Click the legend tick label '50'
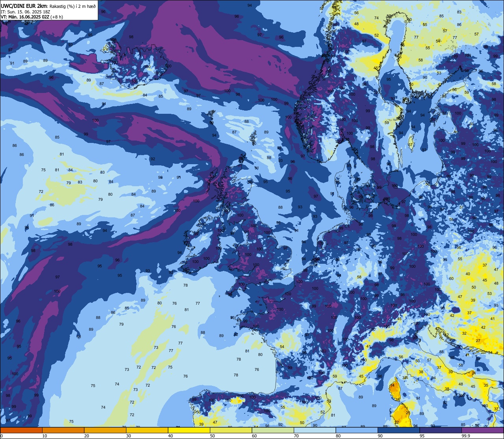Screen dimensions: 504x439 tap(212, 436)
